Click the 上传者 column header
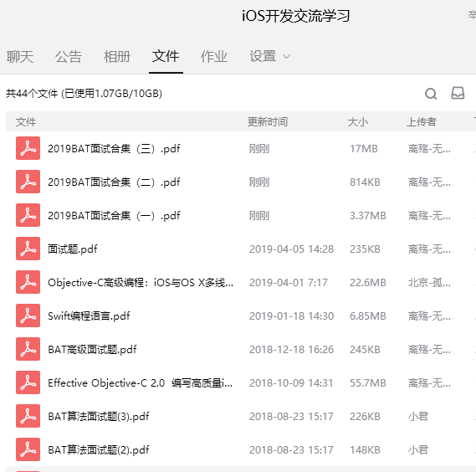Screen dimensions: 476x472 (422, 122)
